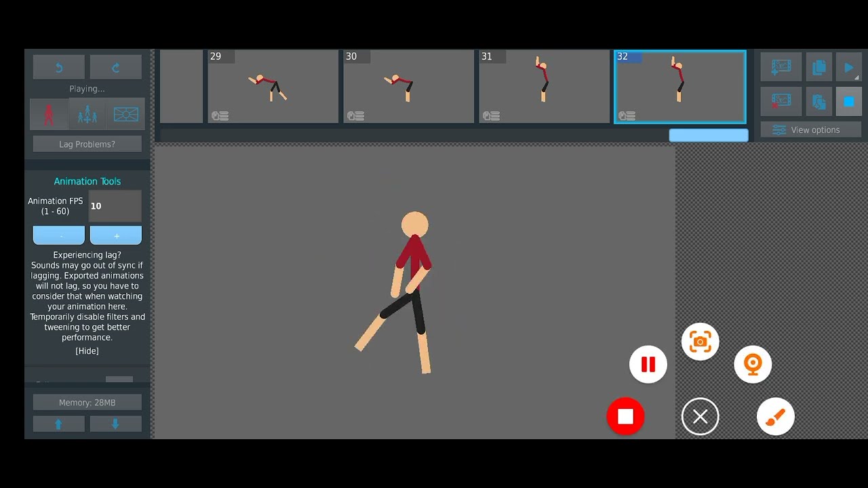Open the Lag Problems? help button
868x488 pixels.
coord(87,144)
